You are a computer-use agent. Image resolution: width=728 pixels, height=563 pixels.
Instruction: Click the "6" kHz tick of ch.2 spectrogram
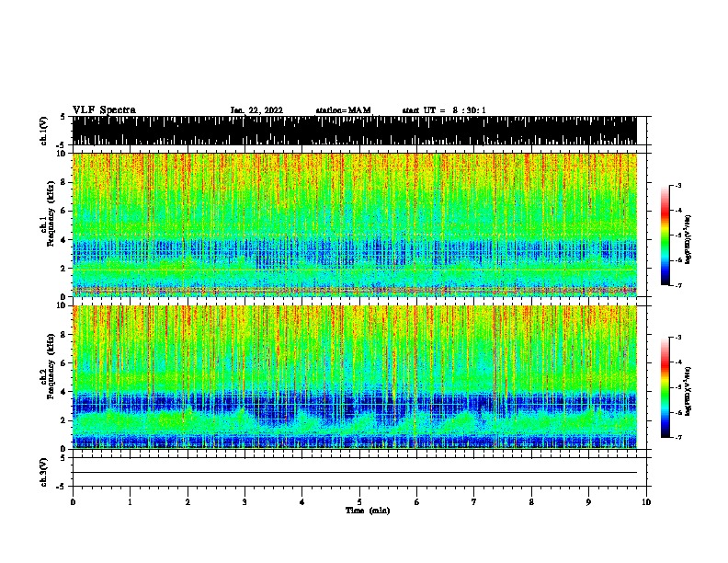point(64,362)
